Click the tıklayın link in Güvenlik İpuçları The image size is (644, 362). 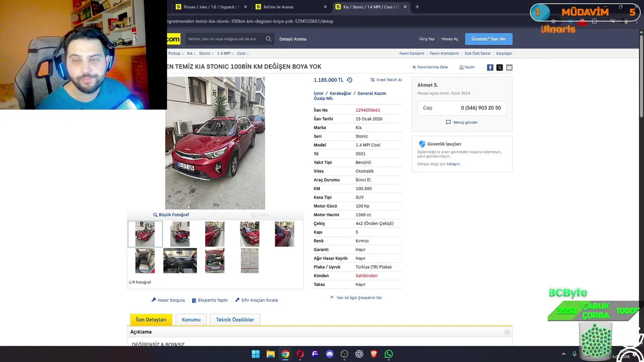pos(453,164)
